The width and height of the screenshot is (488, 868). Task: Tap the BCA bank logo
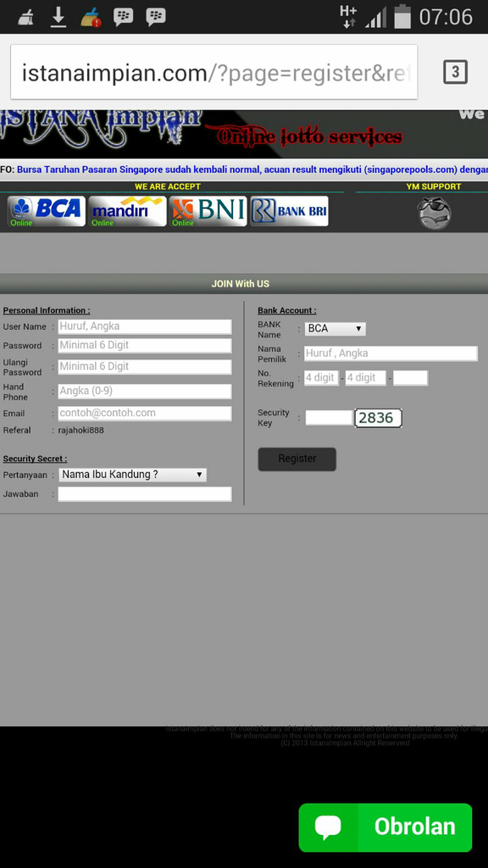click(x=47, y=211)
